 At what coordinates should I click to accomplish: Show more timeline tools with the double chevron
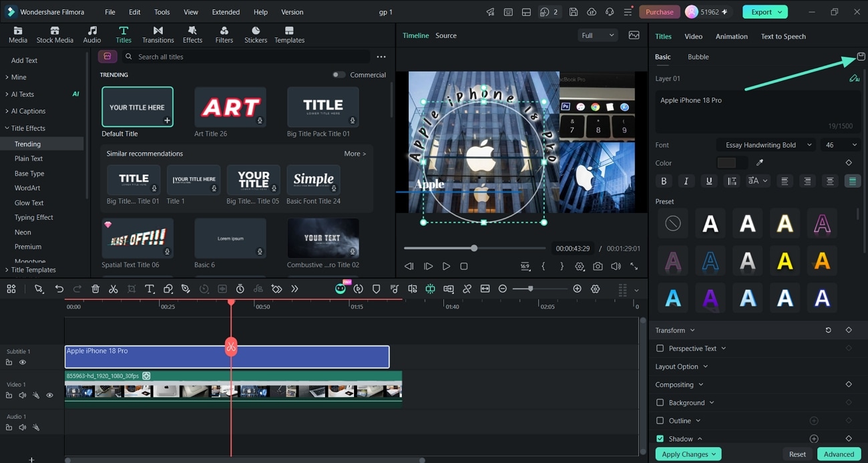point(294,289)
